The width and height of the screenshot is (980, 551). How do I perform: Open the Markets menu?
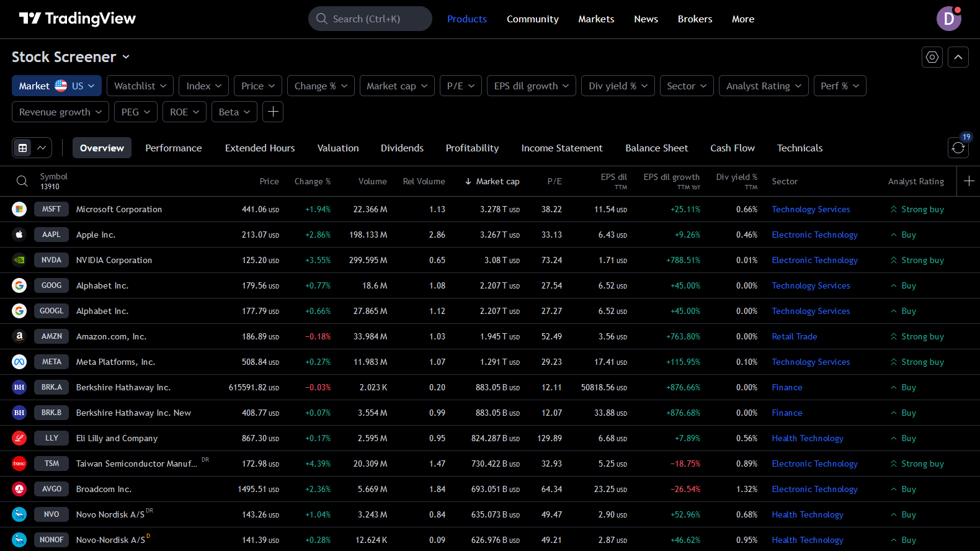point(596,19)
